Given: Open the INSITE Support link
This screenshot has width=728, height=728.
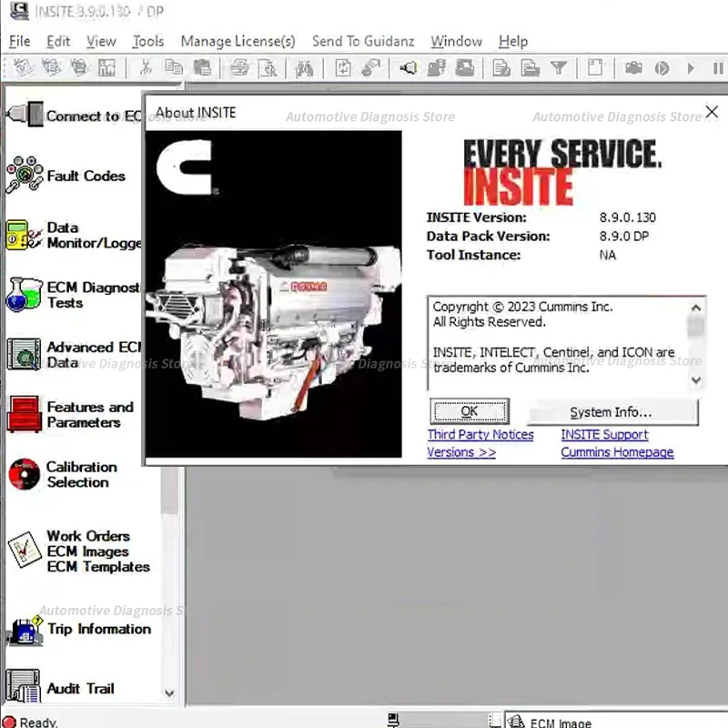Looking at the screenshot, I should pos(604,435).
